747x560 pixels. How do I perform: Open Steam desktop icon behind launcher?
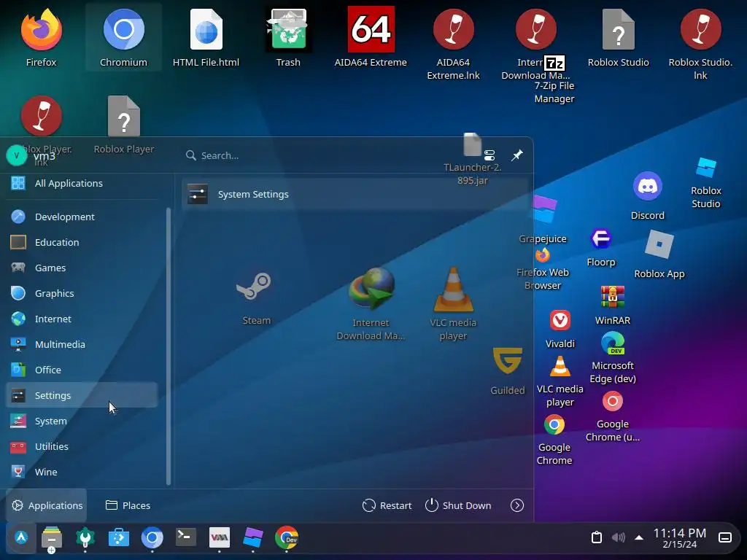click(256, 287)
